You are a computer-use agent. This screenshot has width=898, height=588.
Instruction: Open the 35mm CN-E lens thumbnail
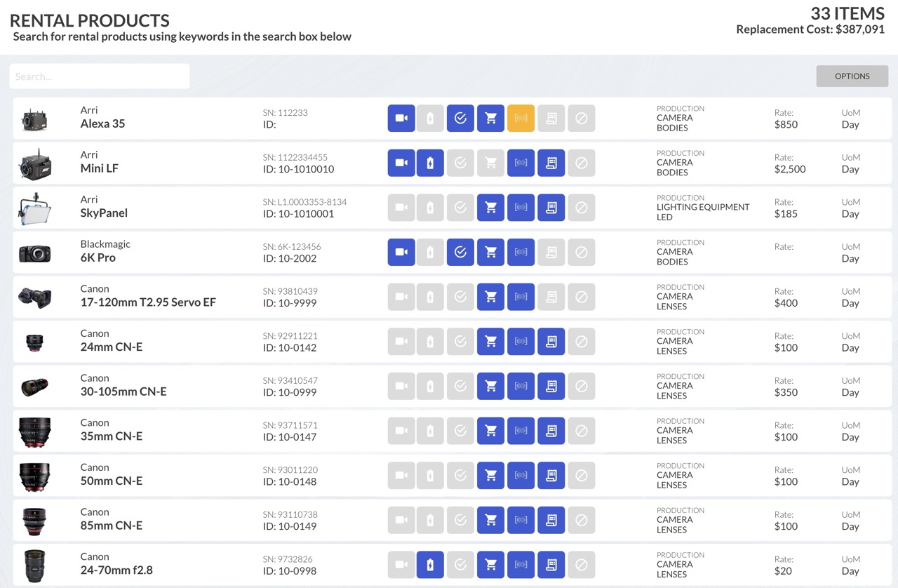34,432
